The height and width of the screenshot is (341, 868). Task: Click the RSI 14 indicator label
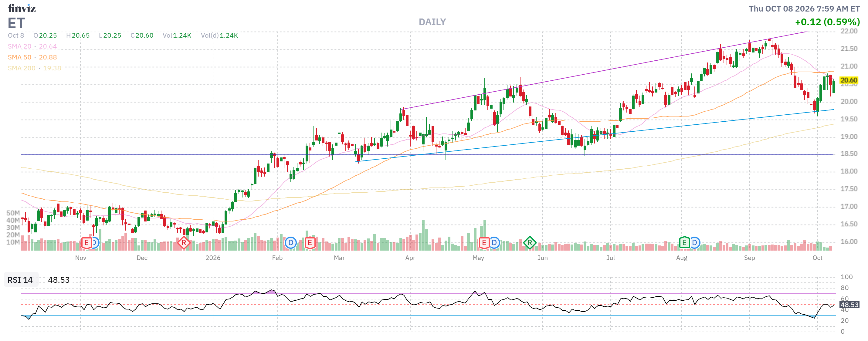pos(20,280)
